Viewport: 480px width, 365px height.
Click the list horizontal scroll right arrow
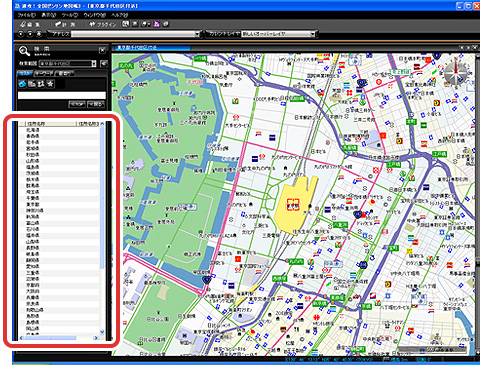96,338
